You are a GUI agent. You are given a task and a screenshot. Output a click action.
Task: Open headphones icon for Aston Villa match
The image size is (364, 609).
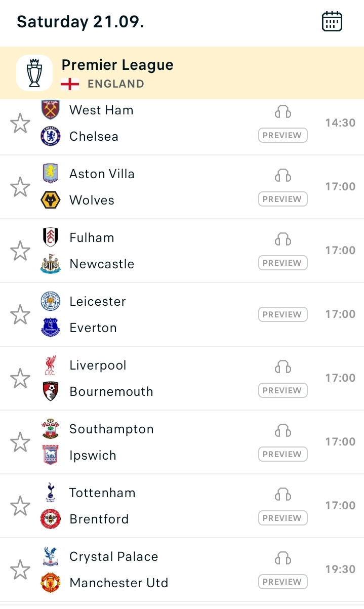[283, 175]
